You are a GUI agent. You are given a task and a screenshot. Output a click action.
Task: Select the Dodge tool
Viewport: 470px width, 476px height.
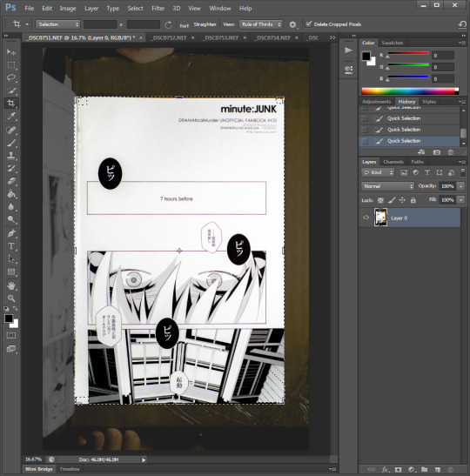point(11,219)
